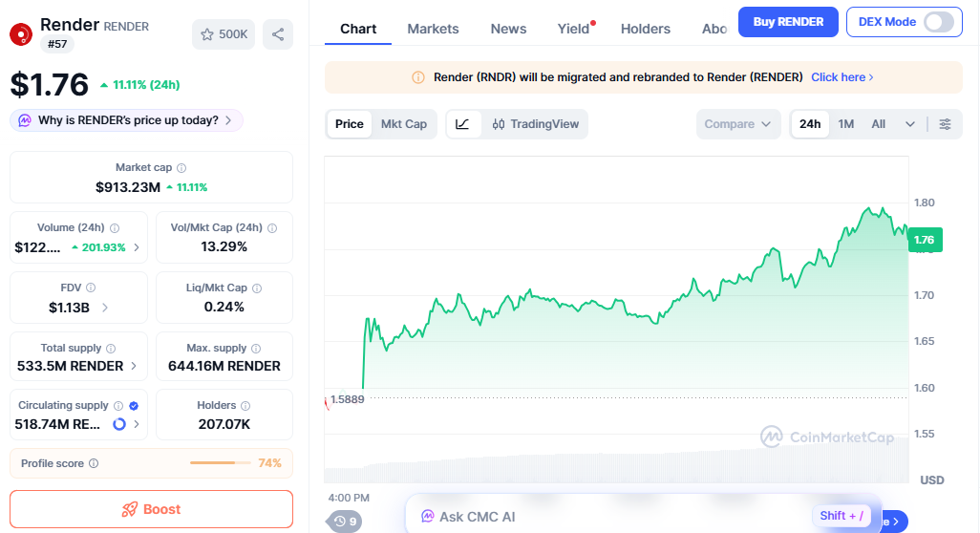The height and width of the screenshot is (533, 980).
Task: Open the Holders tab
Action: [646, 29]
